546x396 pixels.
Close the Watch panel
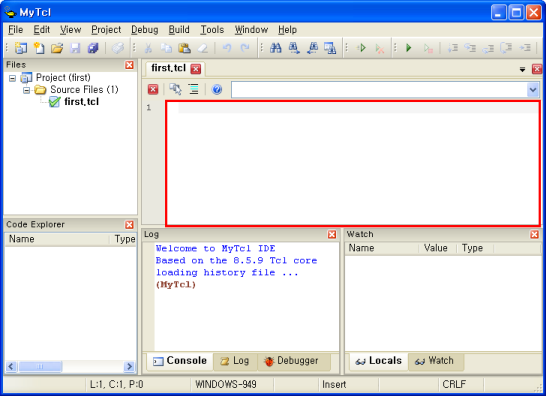(534, 234)
